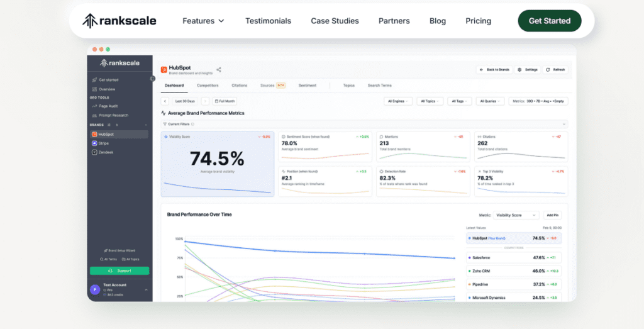The height and width of the screenshot is (329, 644).
Task: Click the Visibility Score 74.5% card
Action: (x=217, y=164)
